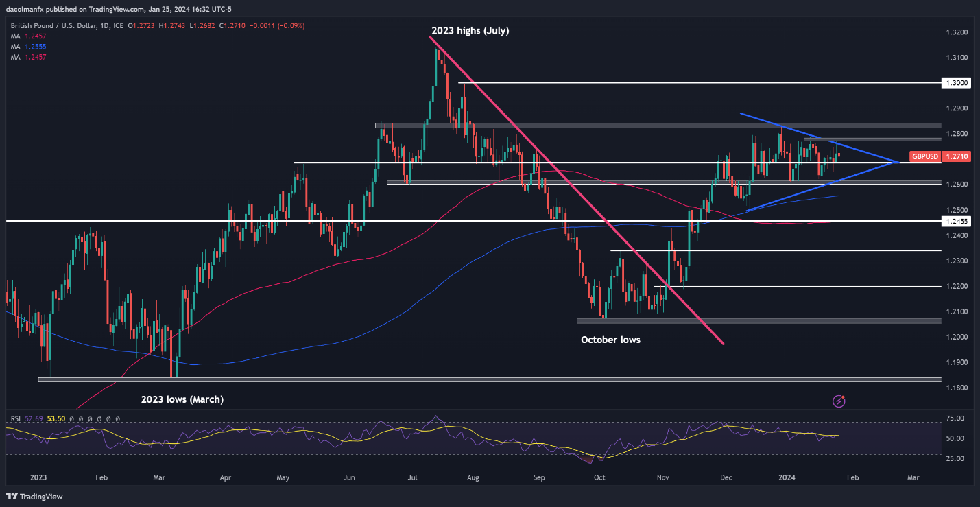Image resolution: width=980 pixels, height=507 pixels.
Task: Click the red GBPUSD symbol tag
Action: 924,157
